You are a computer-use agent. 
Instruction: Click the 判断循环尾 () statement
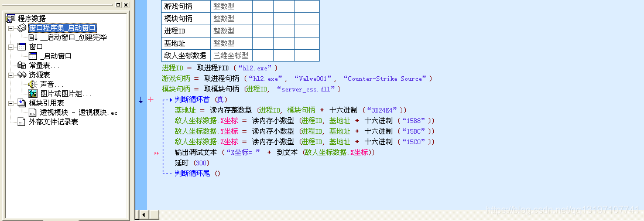point(197,174)
